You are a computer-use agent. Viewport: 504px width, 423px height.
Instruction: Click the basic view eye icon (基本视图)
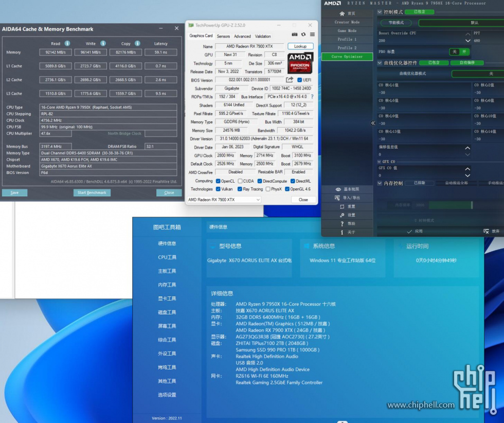click(338, 189)
